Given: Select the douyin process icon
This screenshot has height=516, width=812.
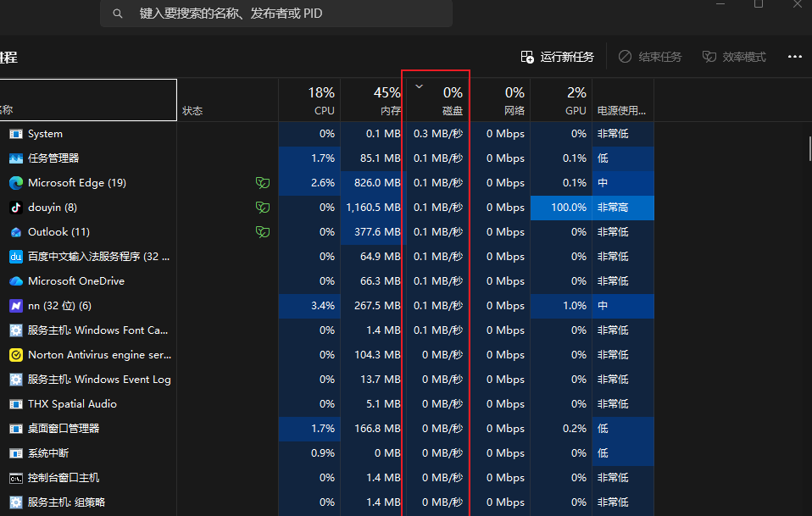Looking at the screenshot, I should pyautogui.click(x=15, y=207).
